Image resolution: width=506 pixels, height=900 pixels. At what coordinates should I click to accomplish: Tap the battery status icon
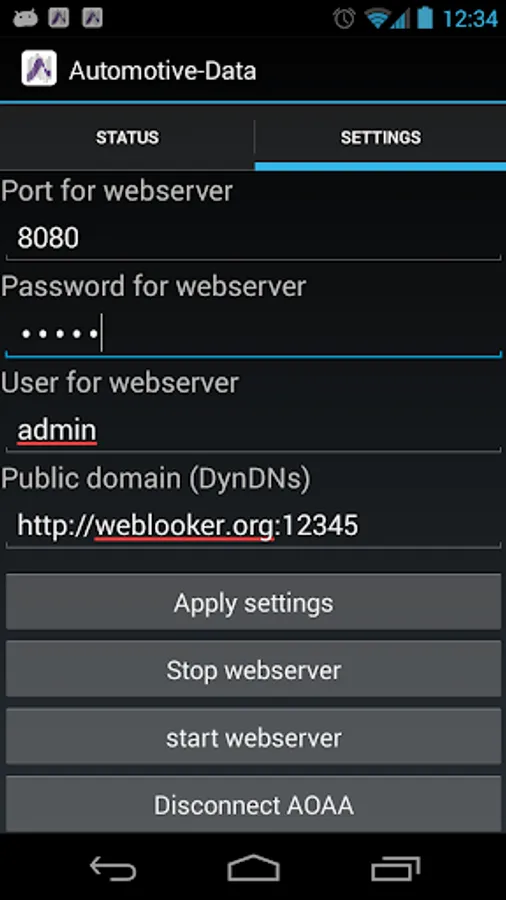click(425, 17)
